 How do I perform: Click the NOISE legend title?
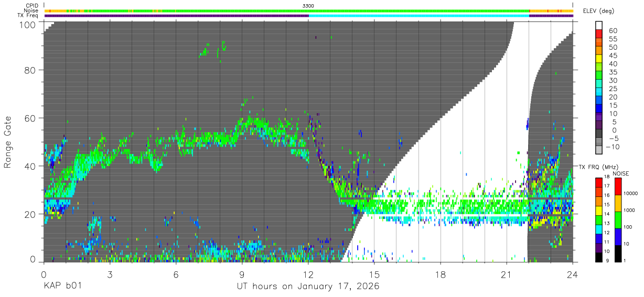click(x=620, y=173)
